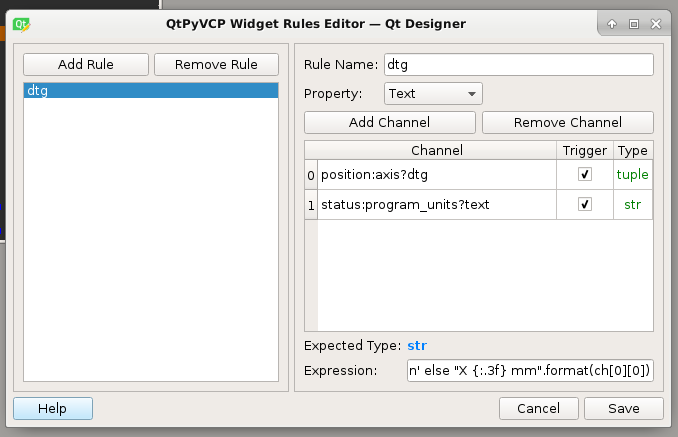Click the Rule Name input field
Viewport: 678px width, 437px height.
518,65
